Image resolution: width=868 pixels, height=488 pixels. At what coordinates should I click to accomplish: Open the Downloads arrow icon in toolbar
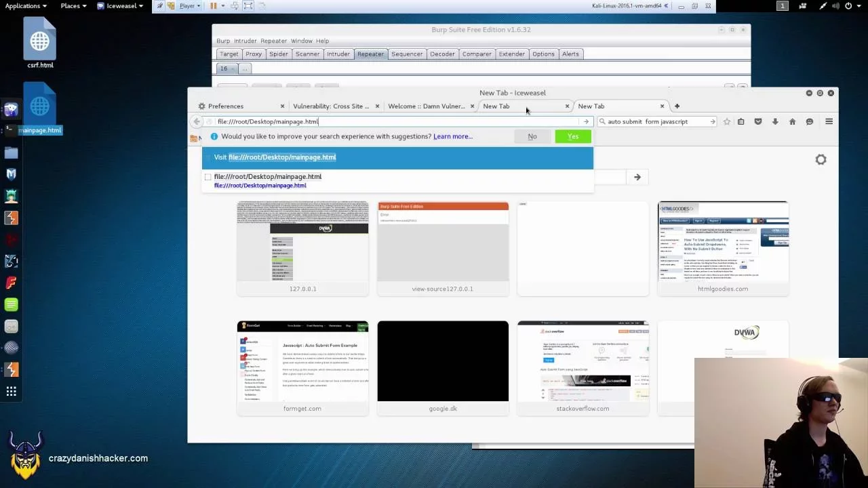[775, 122]
